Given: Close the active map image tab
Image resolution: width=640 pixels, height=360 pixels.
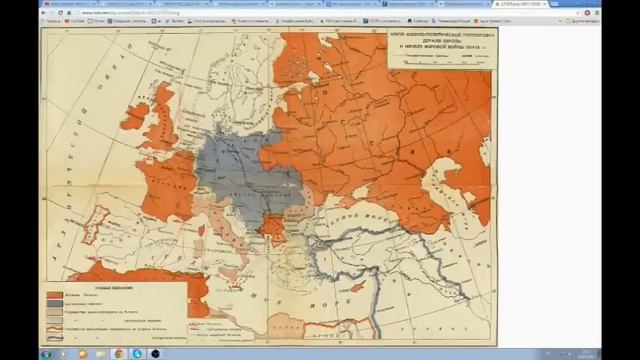Looking at the screenshot, I should tap(544, 4).
